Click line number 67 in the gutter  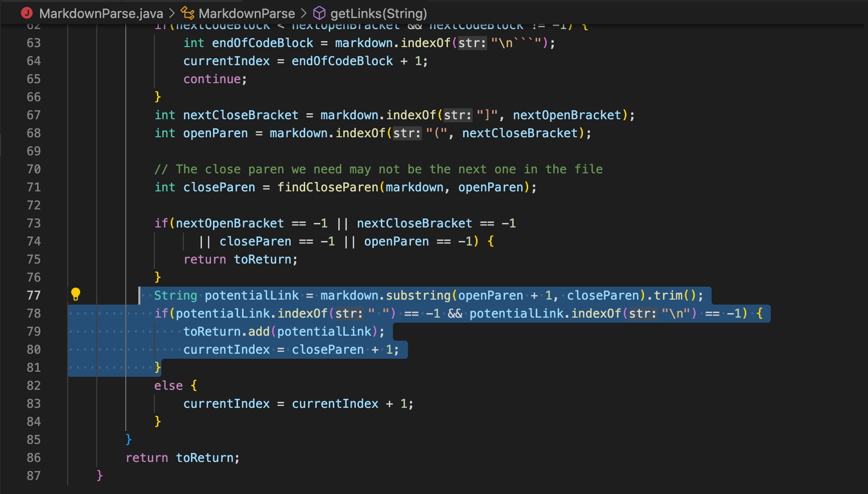point(34,115)
